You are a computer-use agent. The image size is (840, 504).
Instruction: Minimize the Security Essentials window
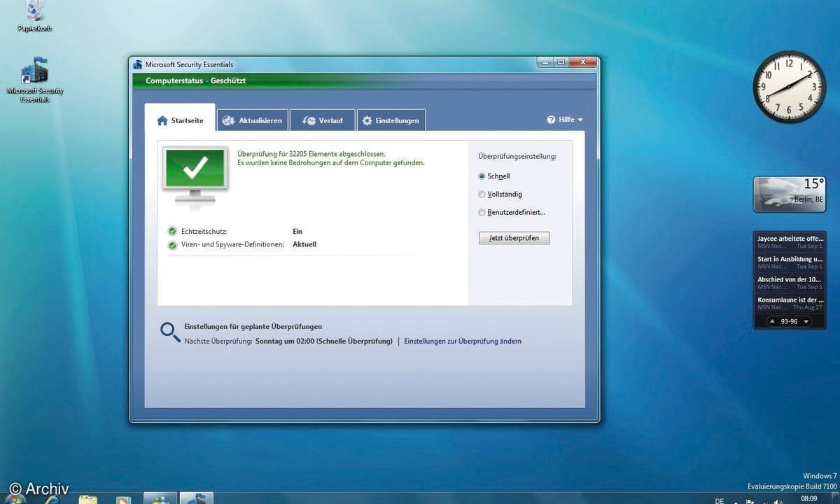point(544,62)
